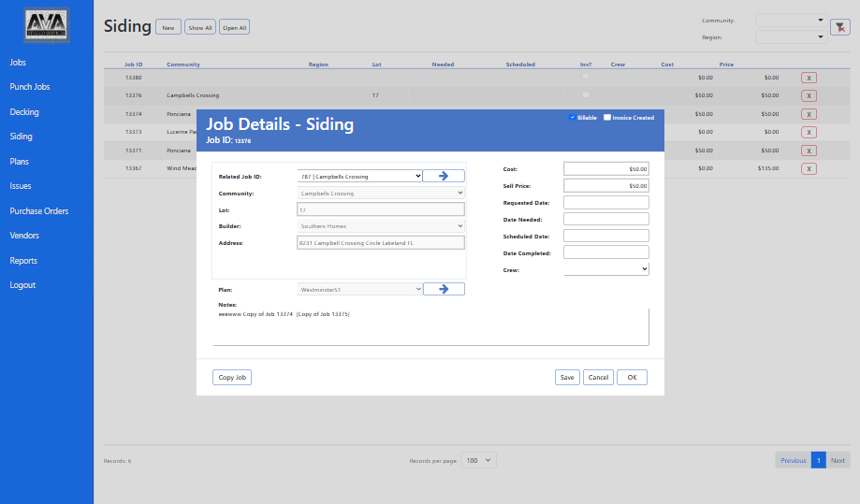This screenshot has width=860, height=504.
Task: Click the Date Needed input field
Action: pos(605,219)
